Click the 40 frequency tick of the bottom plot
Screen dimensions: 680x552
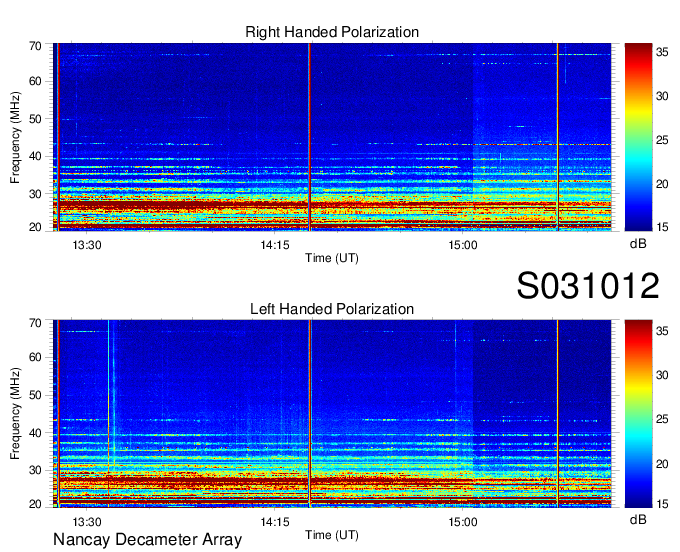tap(36, 433)
